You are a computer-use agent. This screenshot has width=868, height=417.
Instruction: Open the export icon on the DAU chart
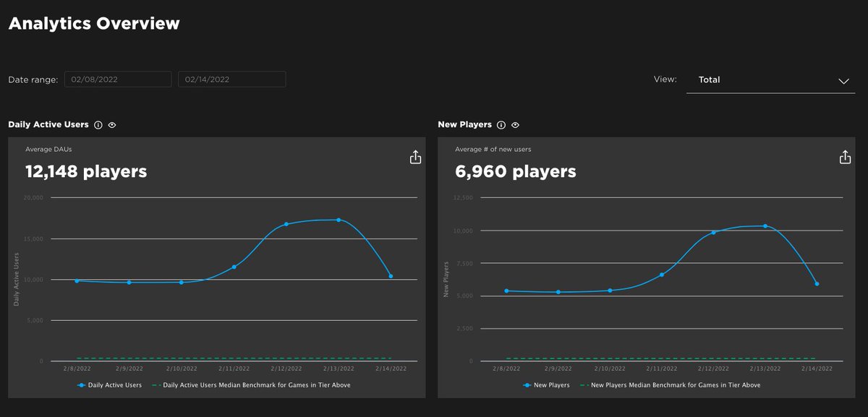click(415, 156)
